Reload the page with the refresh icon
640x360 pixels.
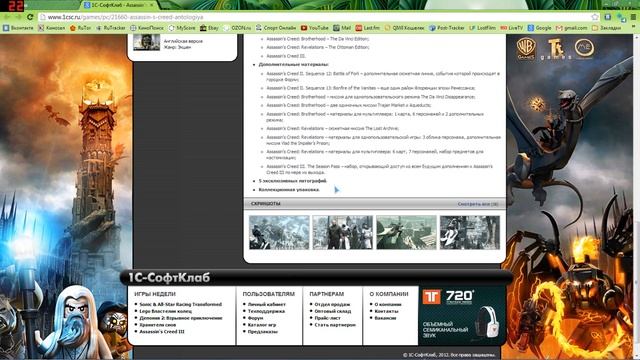pyautogui.click(x=30, y=17)
